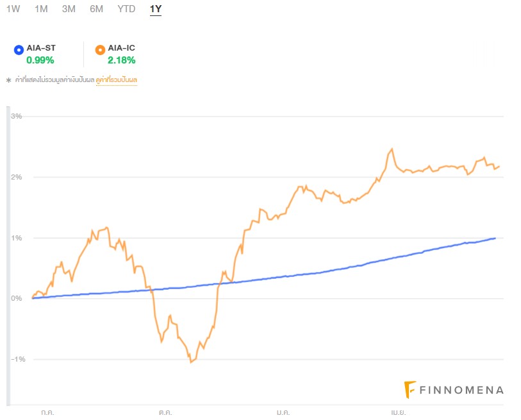Click the gray vertical bar left of the chart

pos(8,256)
